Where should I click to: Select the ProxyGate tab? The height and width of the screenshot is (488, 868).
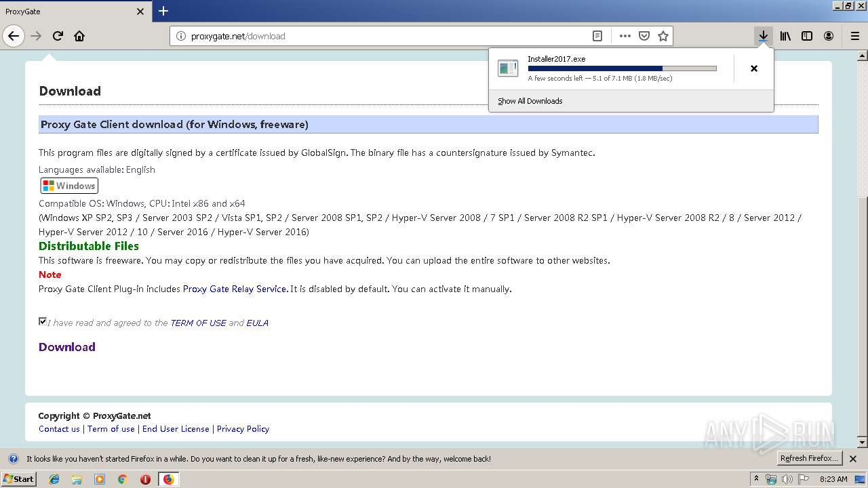tap(76, 12)
